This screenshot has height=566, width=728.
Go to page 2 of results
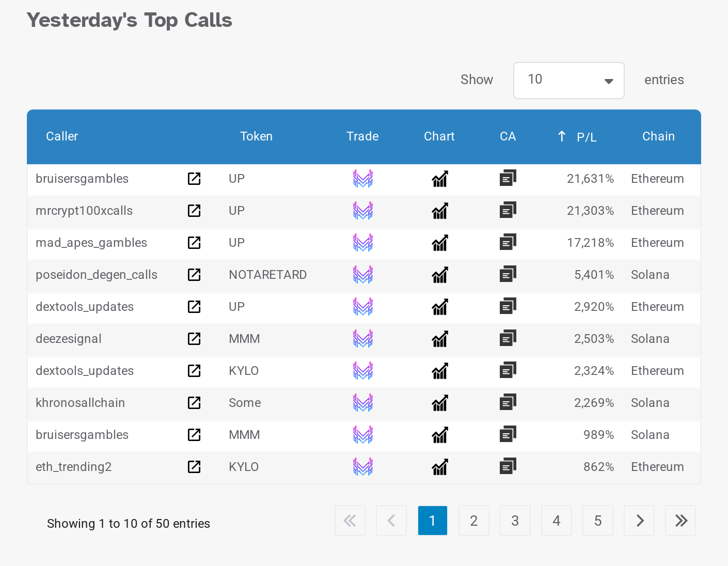click(473, 521)
